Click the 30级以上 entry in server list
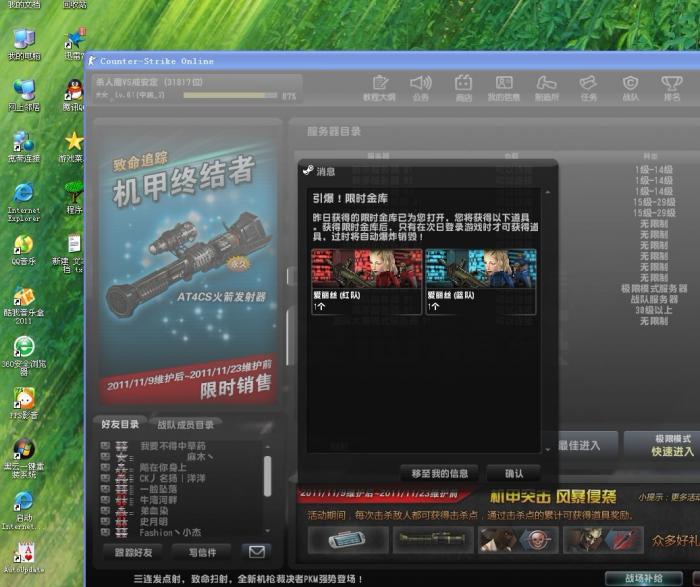This screenshot has width=700, height=587. click(654, 310)
